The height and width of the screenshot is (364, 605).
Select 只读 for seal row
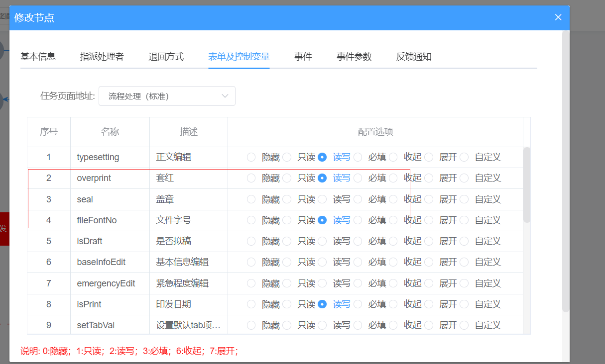[x=287, y=199]
